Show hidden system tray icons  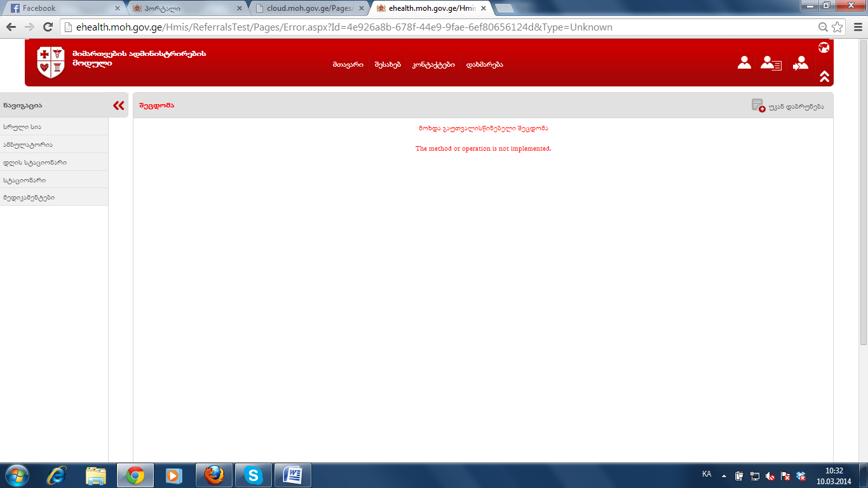724,475
